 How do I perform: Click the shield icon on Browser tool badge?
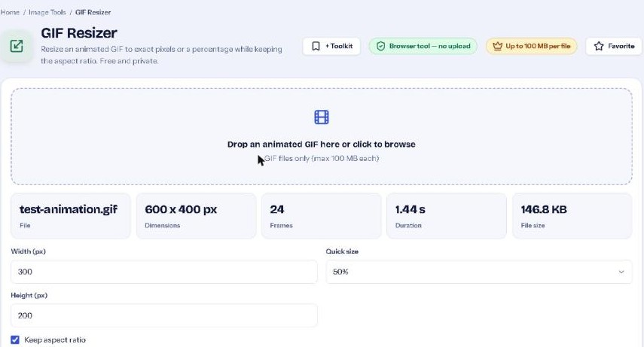(x=380, y=46)
